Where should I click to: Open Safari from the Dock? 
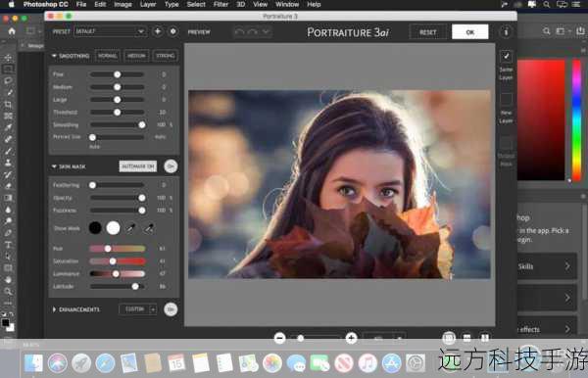tap(106, 363)
